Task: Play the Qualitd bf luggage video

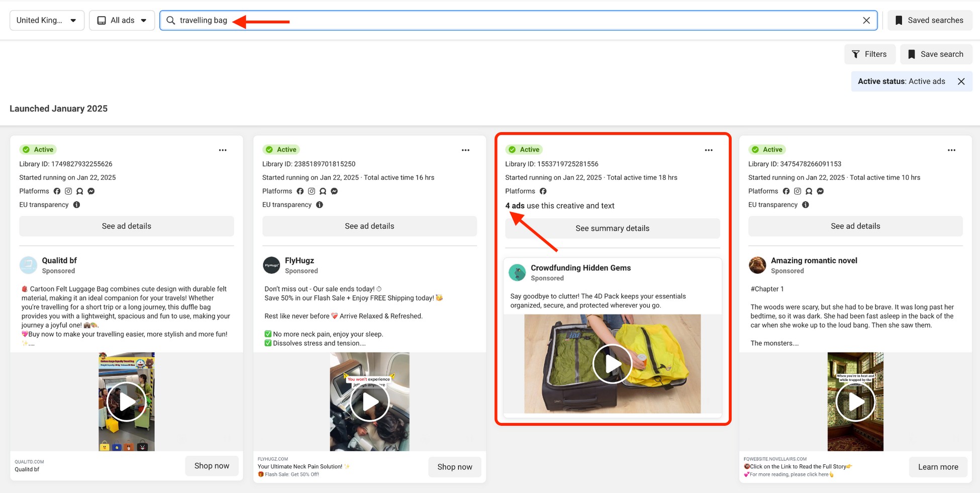Action: [126, 402]
